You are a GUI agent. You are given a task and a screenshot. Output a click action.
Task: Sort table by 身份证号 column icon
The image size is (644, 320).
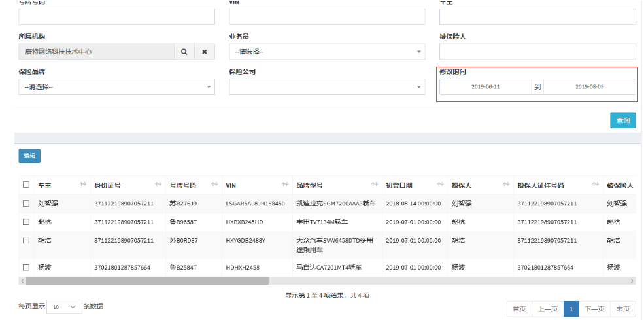158,185
